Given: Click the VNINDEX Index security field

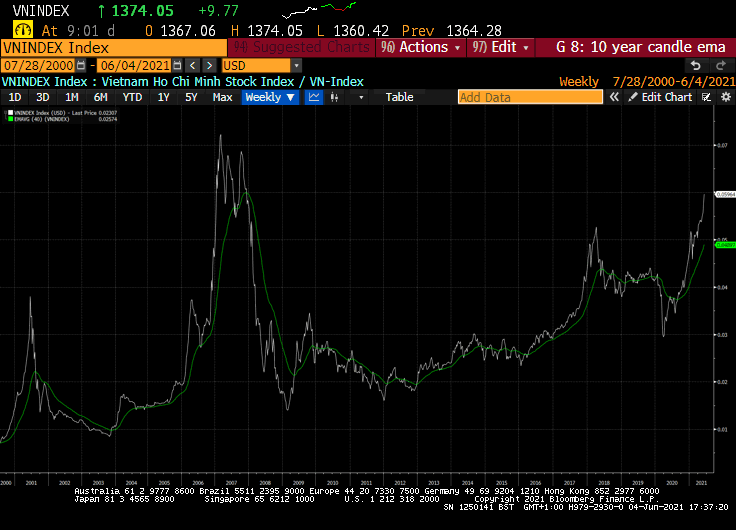Looking at the screenshot, I should 114,47.
